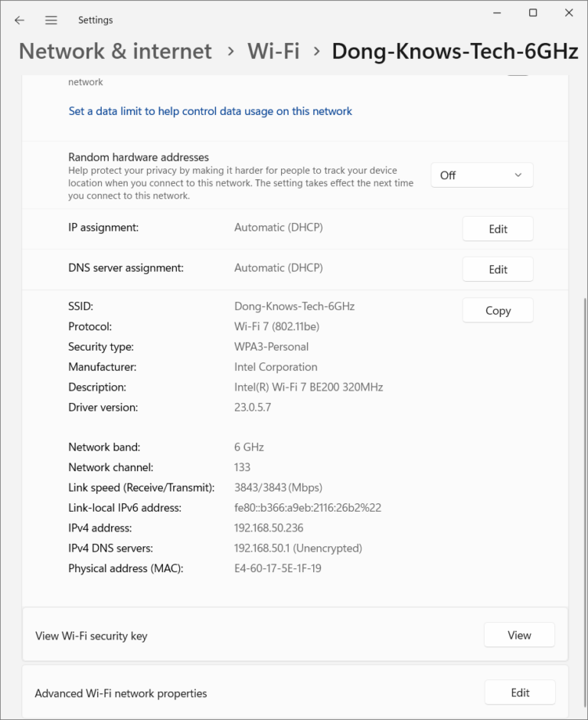This screenshot has width=588, height=720.
Task: Click the back arrow in the title bar
Action: tap(20, 20)
